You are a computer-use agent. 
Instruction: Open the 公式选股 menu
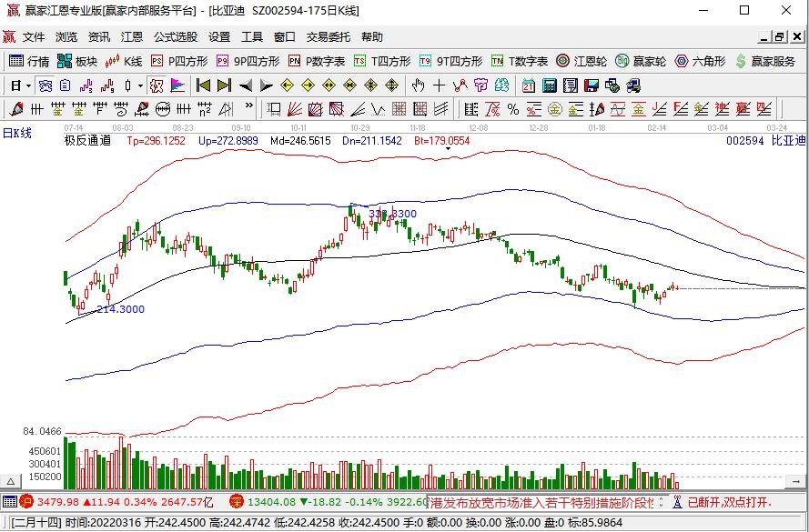[x=176, y=36]
